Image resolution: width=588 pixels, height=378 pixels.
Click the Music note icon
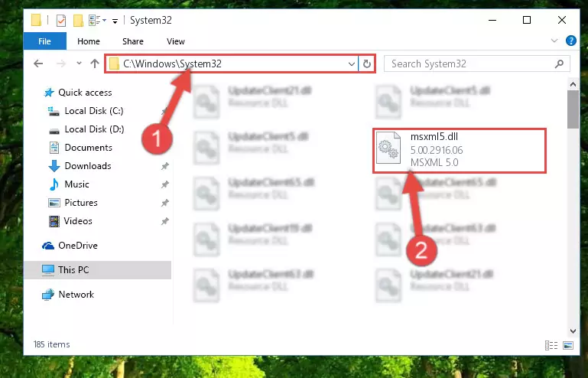54,184
